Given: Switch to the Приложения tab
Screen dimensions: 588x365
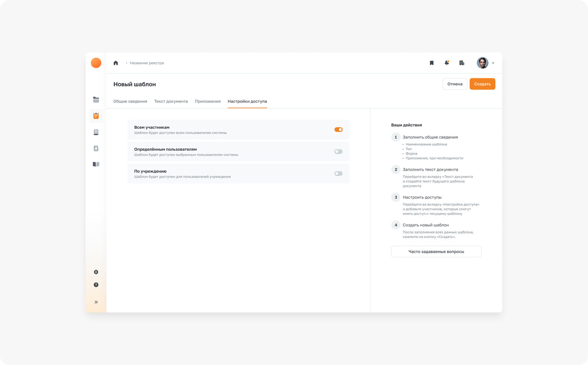Looking at the screenshot, I should pyautogui.click(x=208, y=101).
